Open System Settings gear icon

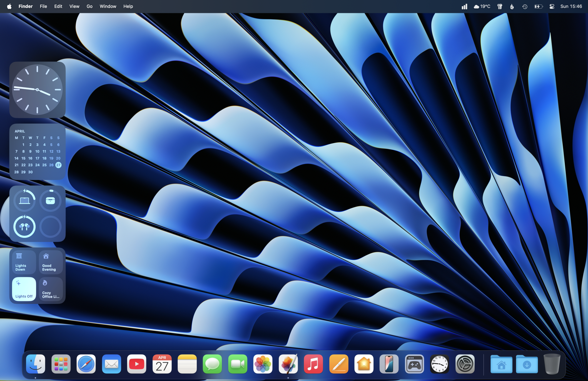click(x=465, y=364)
